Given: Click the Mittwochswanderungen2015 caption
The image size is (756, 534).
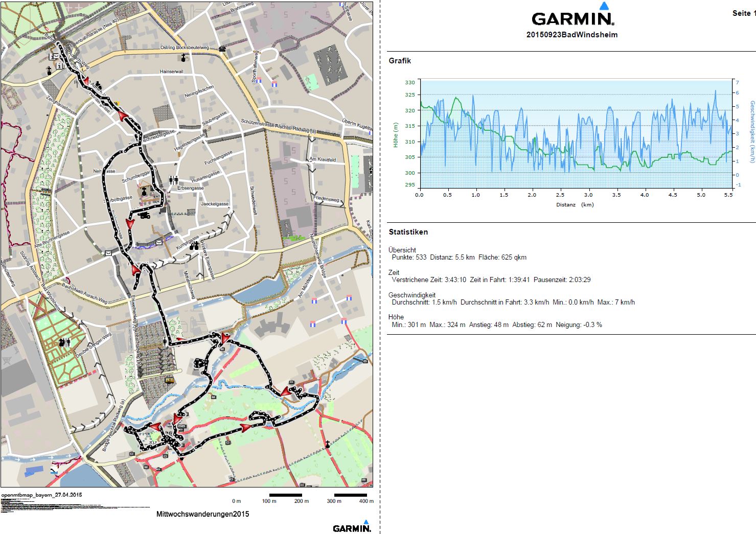Looking at the screenshot, I should 202,514.
